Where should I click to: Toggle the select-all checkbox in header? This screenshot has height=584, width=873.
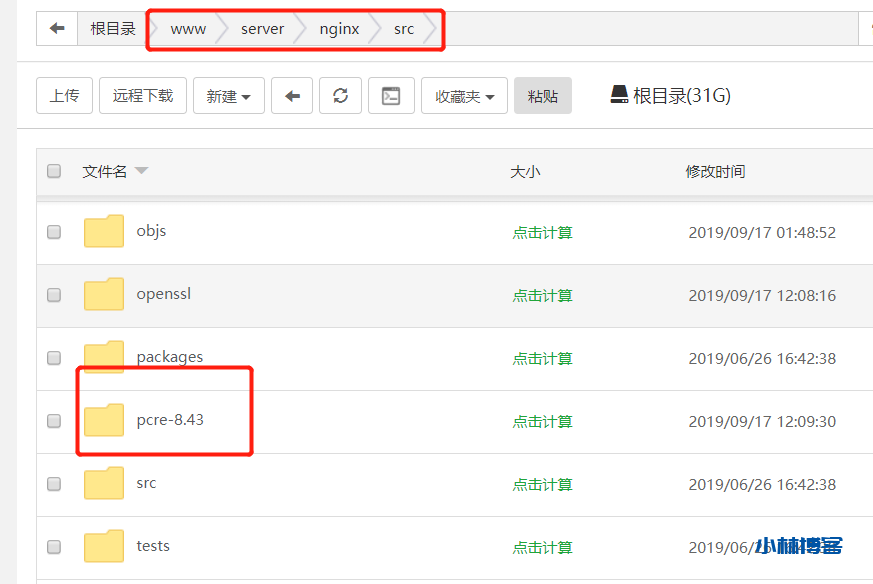(x=54, y=171)
